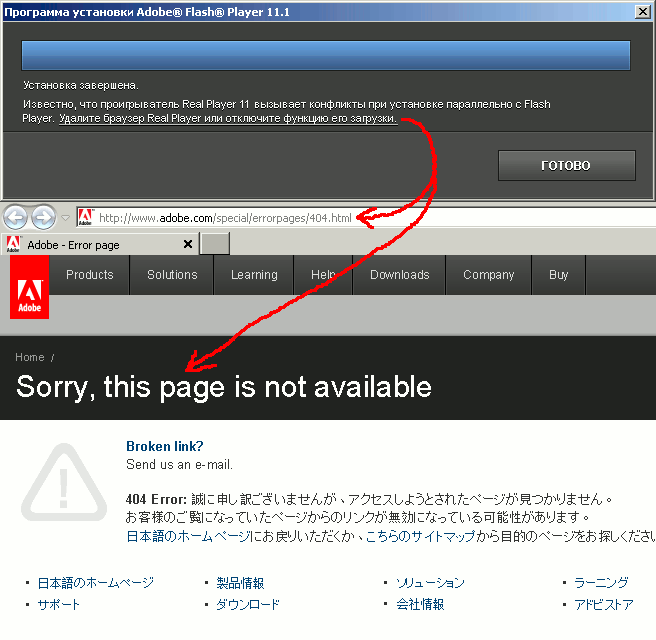Open the recent pages history dropdown arrow
The image size is (656, 640).
[x=65, y=218]
